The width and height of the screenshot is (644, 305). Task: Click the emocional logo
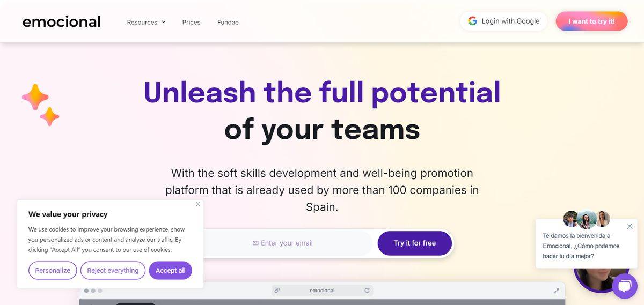pyautogui.click(x=61, y=22)
